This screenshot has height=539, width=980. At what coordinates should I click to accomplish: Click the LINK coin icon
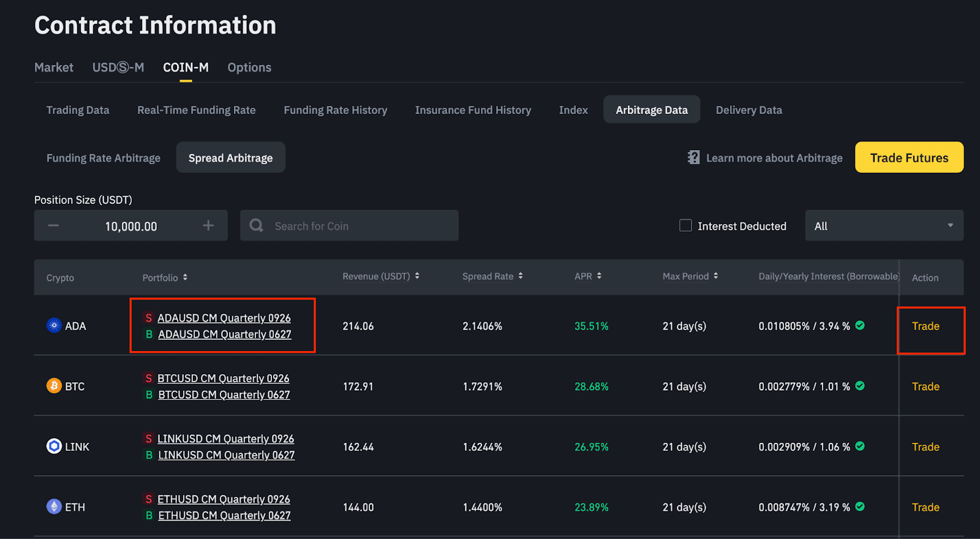pyautogui.click(x=54, y=446)
